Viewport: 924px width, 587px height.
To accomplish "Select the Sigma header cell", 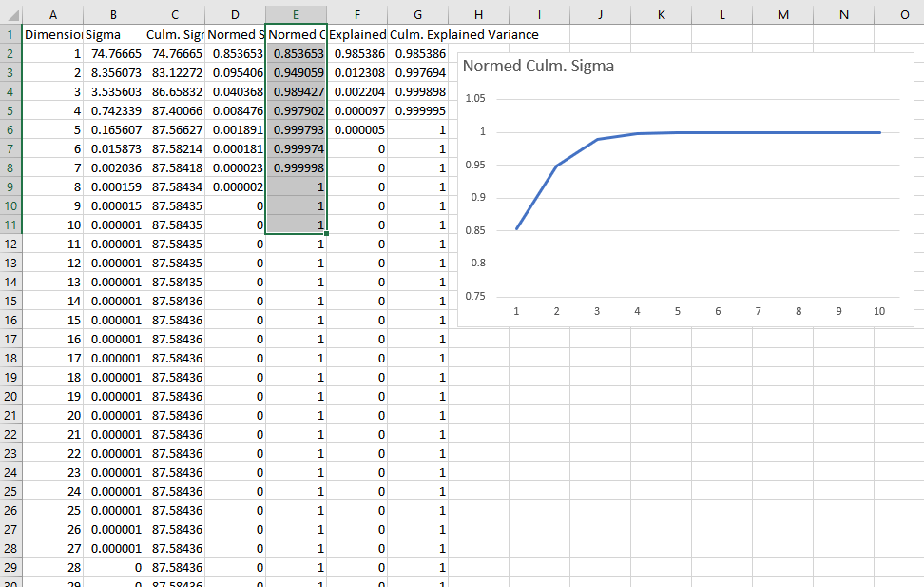I will (113, 34).
